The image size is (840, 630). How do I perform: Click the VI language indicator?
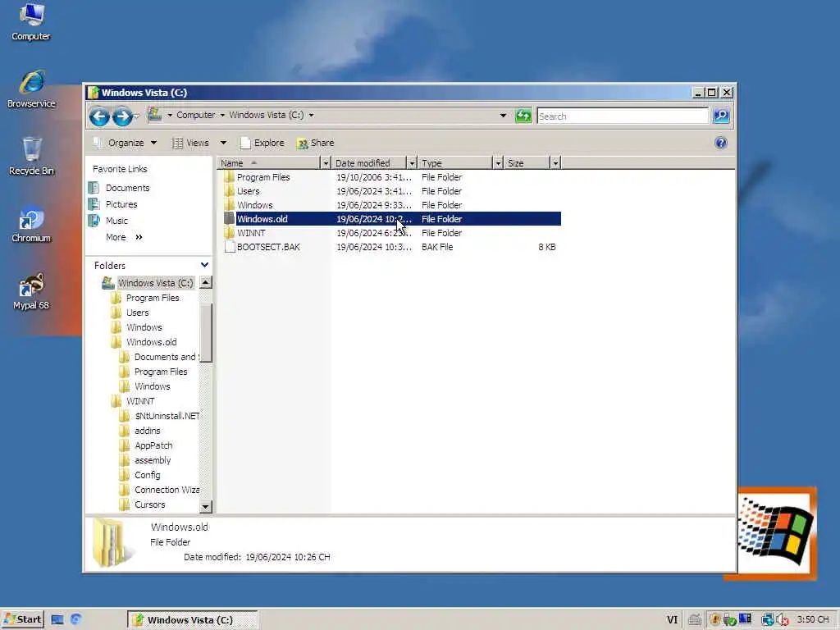coord(673,620)
